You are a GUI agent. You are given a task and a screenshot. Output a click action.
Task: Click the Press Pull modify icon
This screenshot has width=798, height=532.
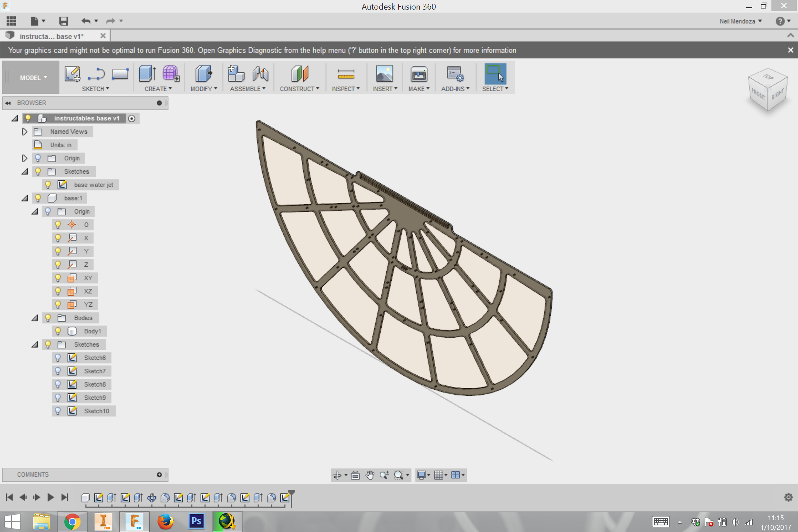tap(204, 74)
